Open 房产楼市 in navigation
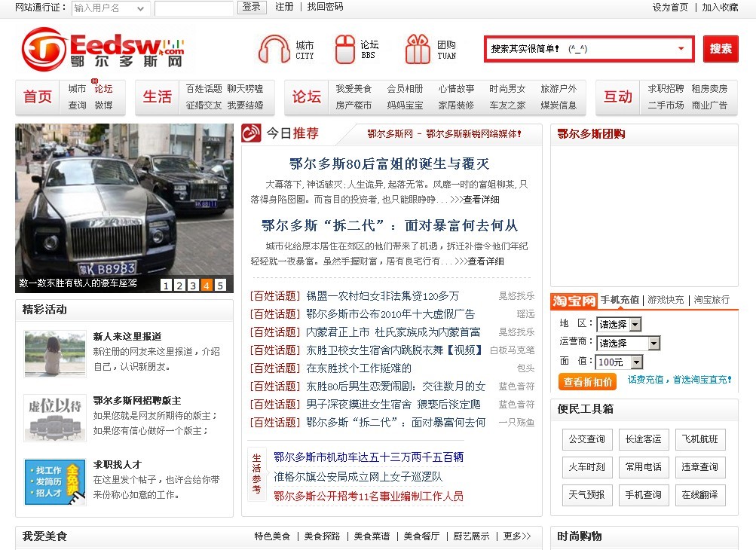756x550 pixels. pyautogui.click(x=354, y=105)
